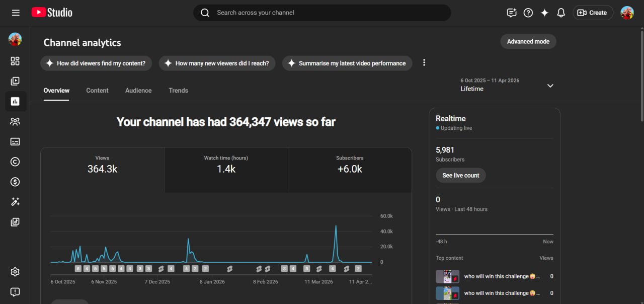Open the three-dot menu beside the suggestion chips

click(424, 63)
